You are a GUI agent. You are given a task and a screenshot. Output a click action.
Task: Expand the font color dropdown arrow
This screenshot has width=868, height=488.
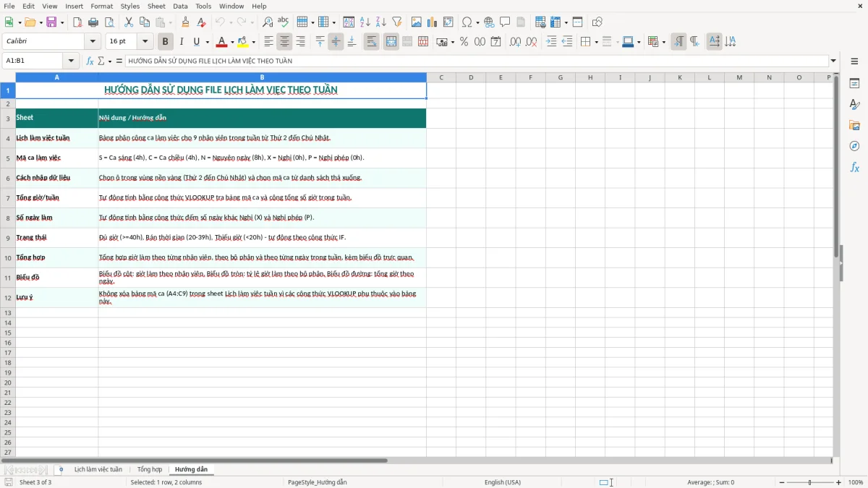(x=232, y=42)
